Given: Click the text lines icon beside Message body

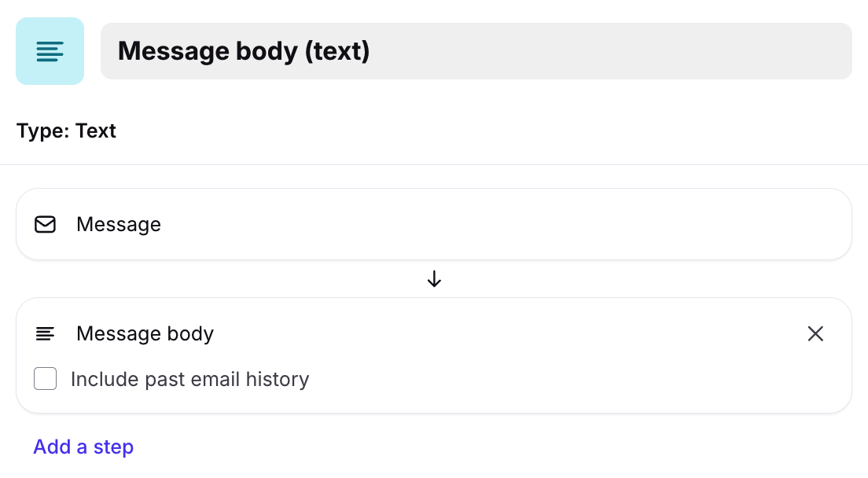Looking at the screenshot, I should [x=46, y=334].
